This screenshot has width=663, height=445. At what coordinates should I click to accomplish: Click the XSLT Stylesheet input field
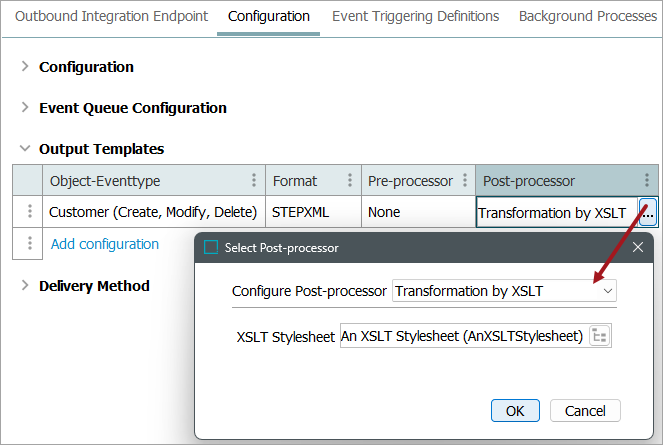pos(463,337)
